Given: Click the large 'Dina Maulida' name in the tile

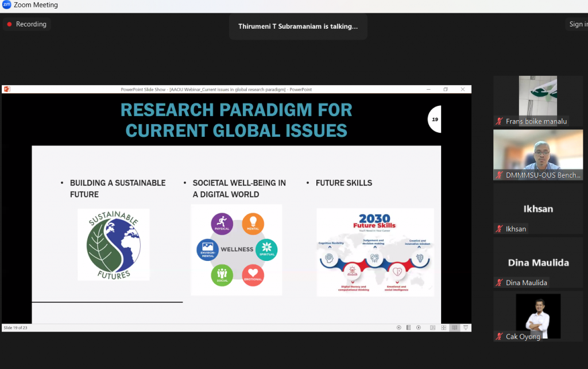Looking at the screenshot, I should click(x=538, y=263).
